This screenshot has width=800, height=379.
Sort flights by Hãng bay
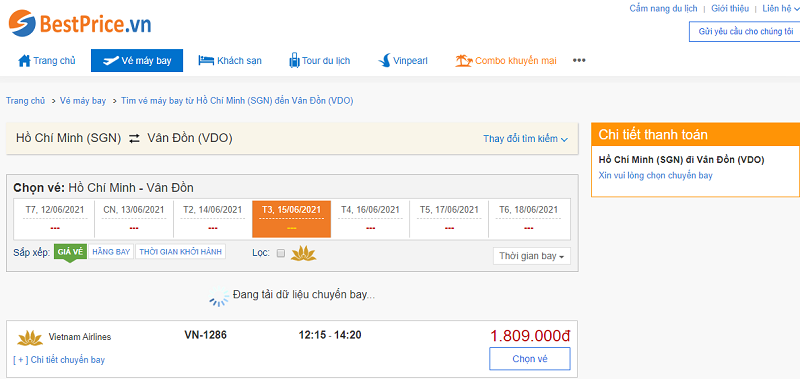[111, 251]
